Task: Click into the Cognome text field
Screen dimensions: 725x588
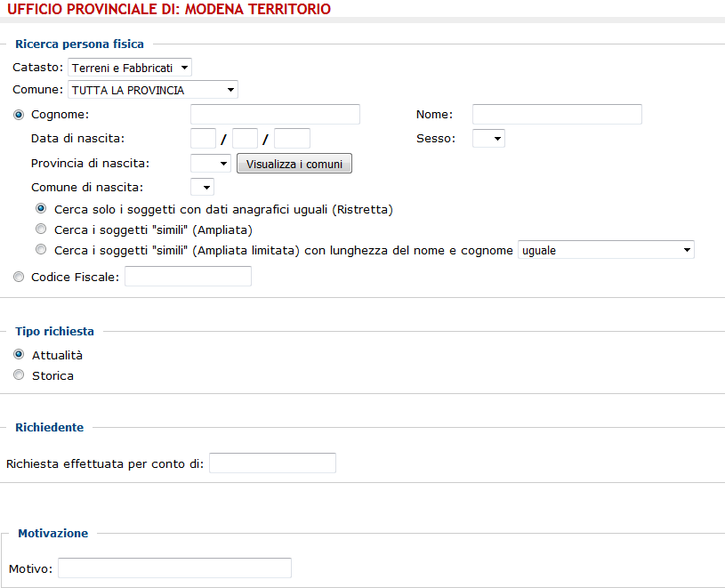Action: click(x=275, y=114)
